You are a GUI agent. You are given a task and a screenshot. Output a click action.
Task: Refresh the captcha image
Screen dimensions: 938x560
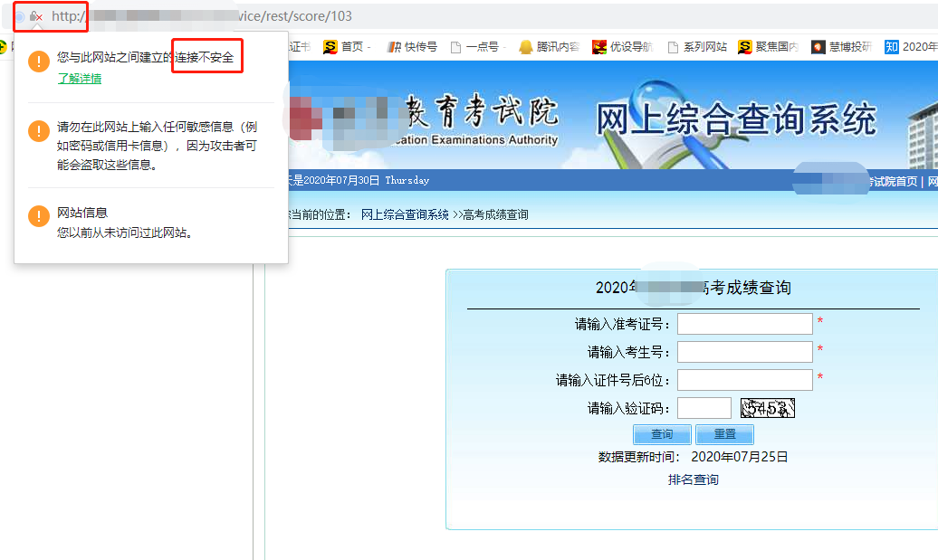click(767, 408)
